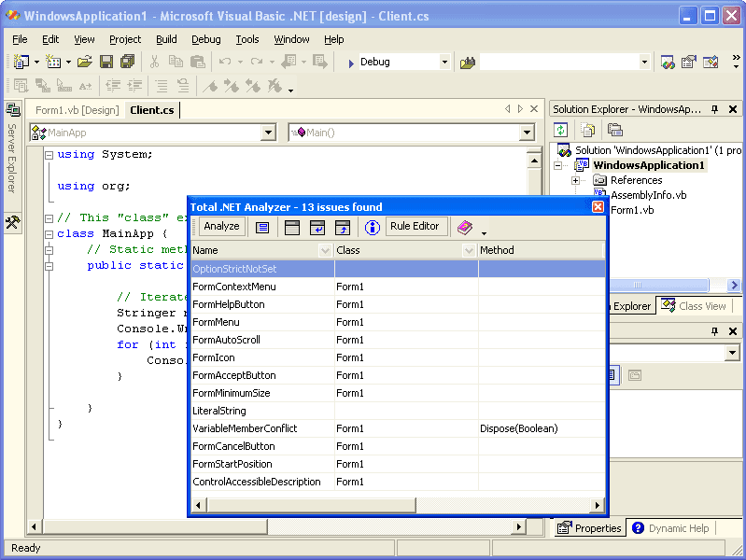Click the Start debugging play arrow

[351, 63]
